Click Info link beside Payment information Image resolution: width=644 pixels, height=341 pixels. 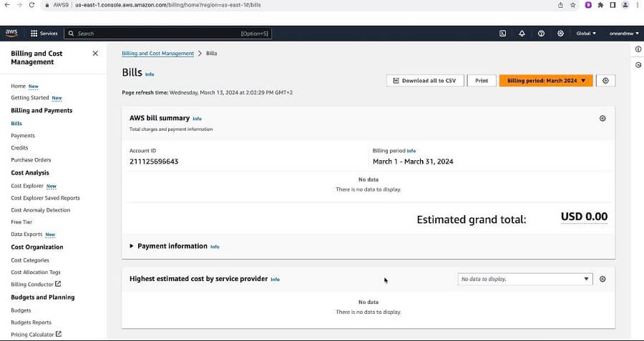pyautogui.click(x=215, y=247)
